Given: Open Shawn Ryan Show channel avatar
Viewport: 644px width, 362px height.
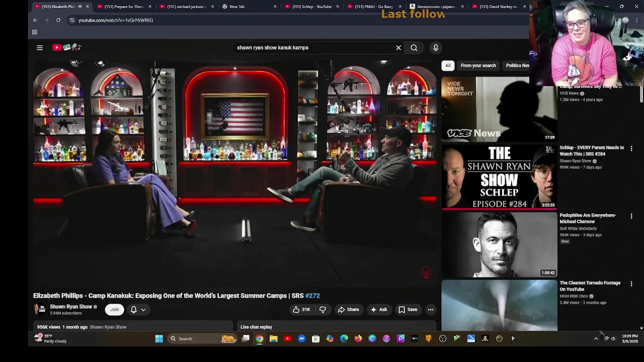Looking at the screenshot, I should [x=39, y=309].
